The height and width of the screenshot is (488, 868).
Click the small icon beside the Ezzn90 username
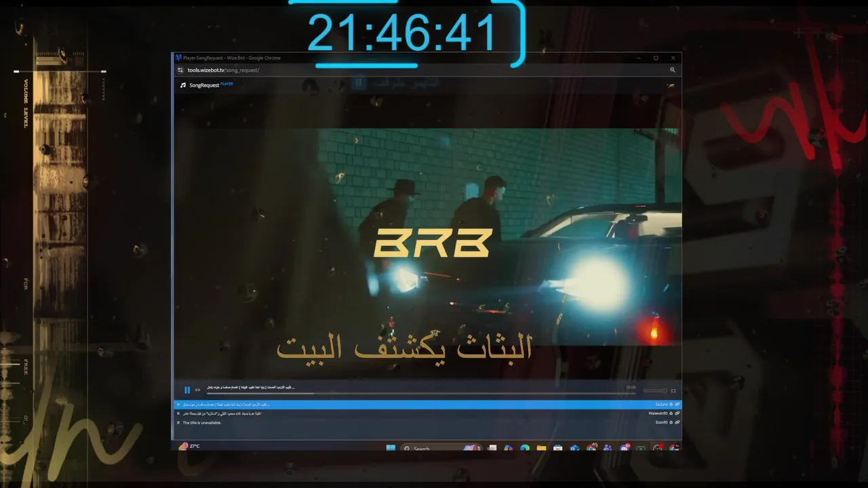(x=671, y=422)
